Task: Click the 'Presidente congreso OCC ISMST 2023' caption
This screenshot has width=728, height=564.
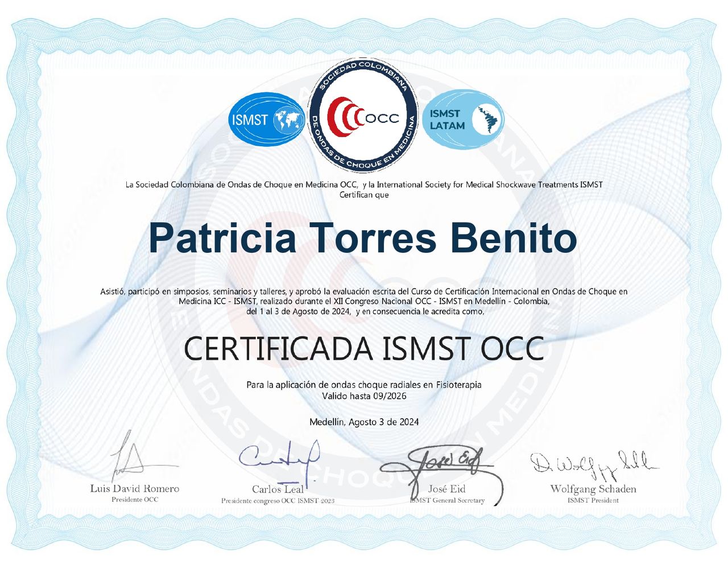Action: coord(278,501)
